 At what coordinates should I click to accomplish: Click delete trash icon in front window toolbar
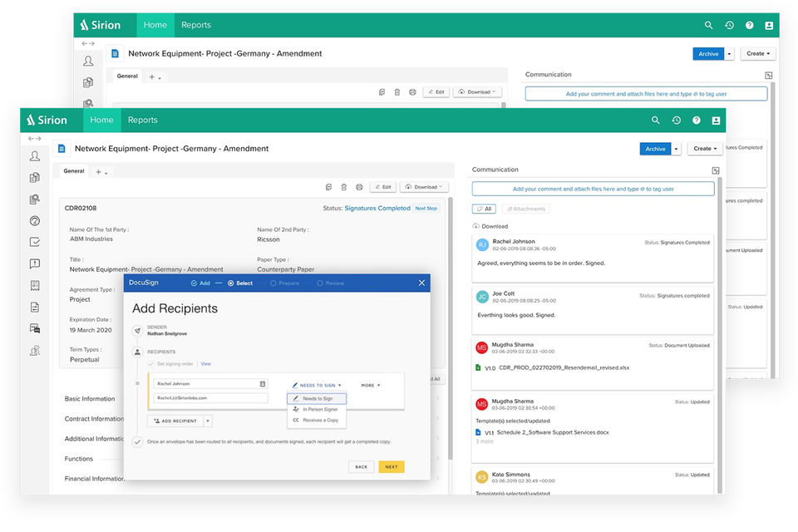pos(344,187)
